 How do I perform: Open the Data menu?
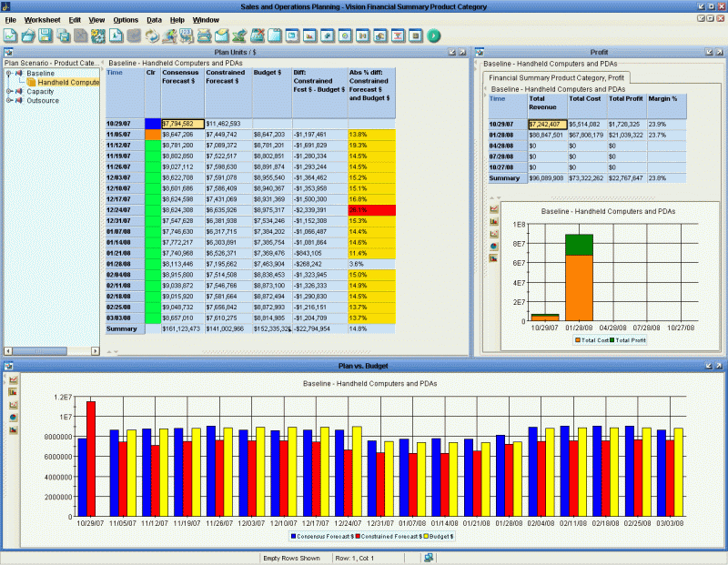pyautogui.click(x=154, y=20)
